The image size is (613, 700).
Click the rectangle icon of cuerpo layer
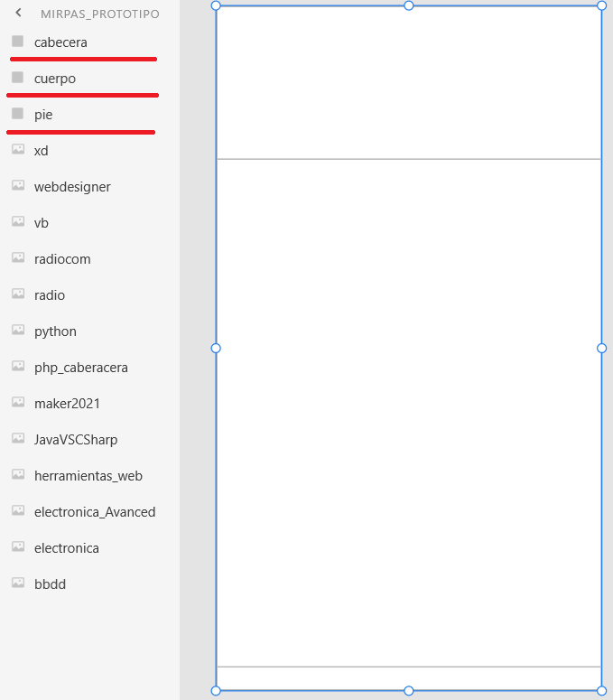pyautogui.click(x=17, y=78)
